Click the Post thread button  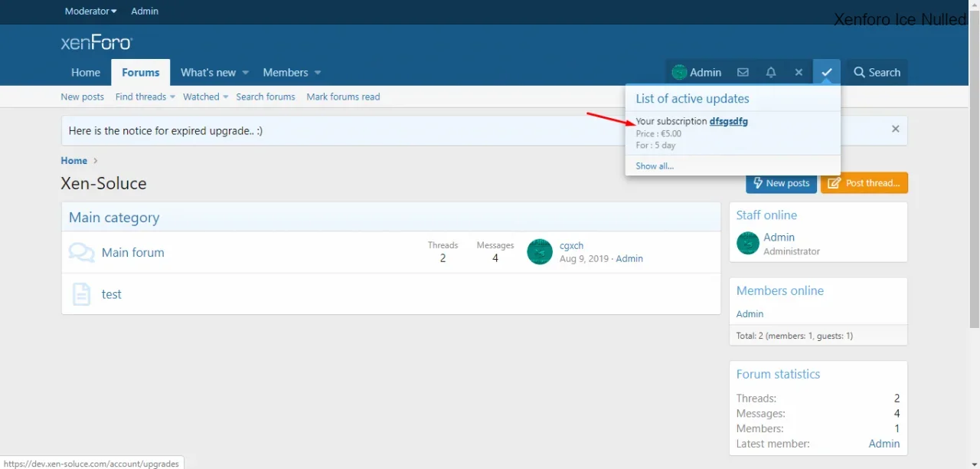click(864, 183)
